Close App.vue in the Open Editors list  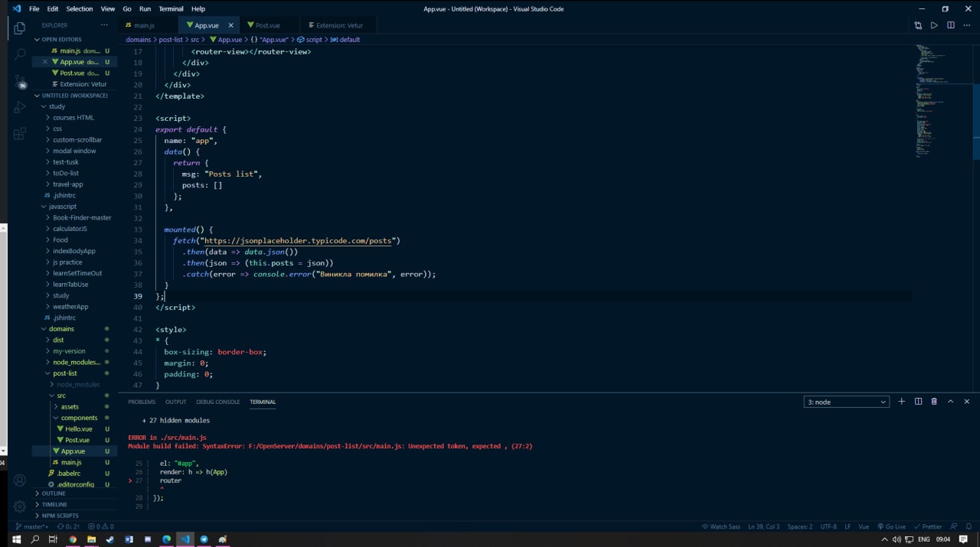click(x=44, y=62)
